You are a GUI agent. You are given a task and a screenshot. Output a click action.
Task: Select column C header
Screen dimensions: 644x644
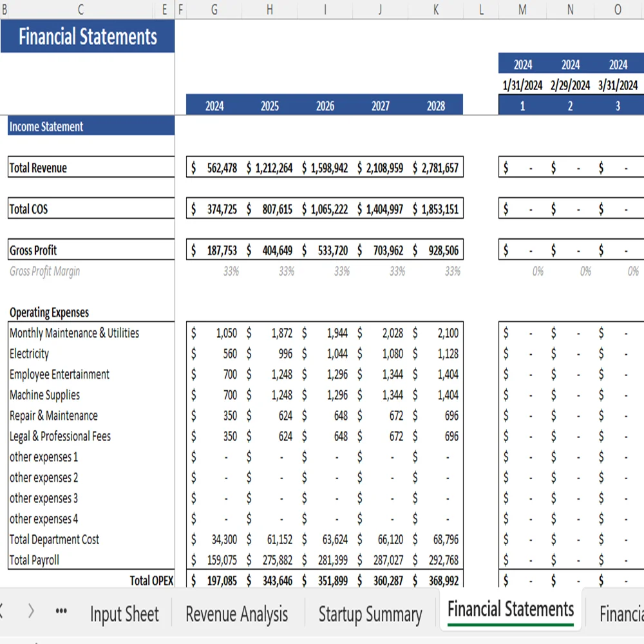tap(80, 9)
